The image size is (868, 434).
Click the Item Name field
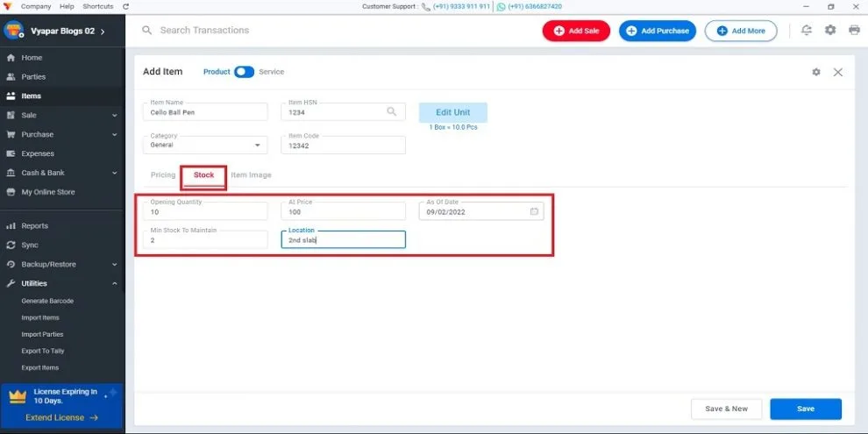click(x=205, y=112)
